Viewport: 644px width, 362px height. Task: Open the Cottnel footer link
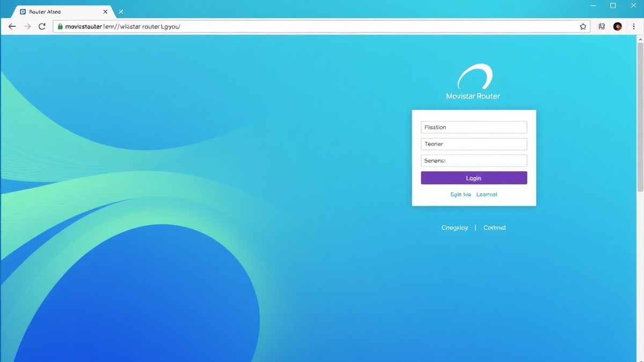tap(494, 228)
